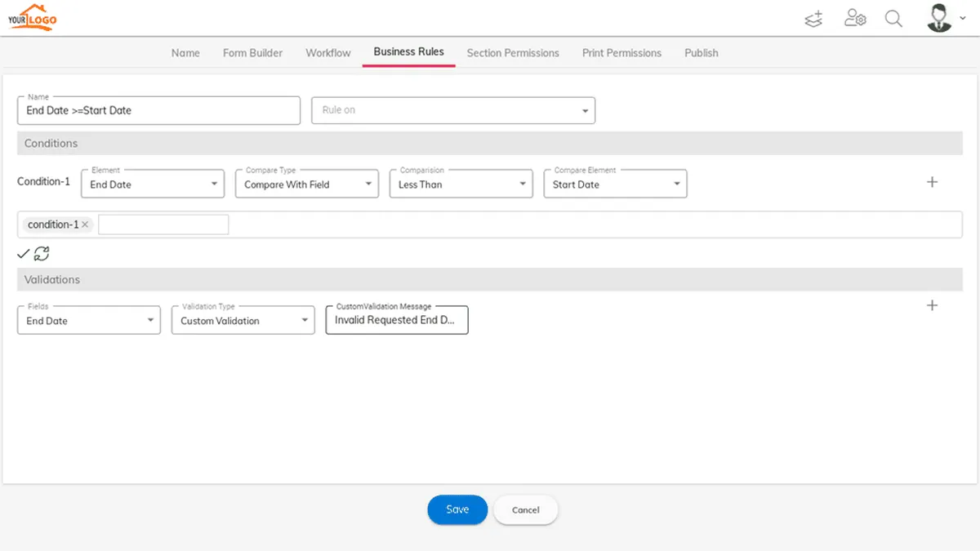
Task: Open the Fields dropdown in Validations
Action: point(88,321)
